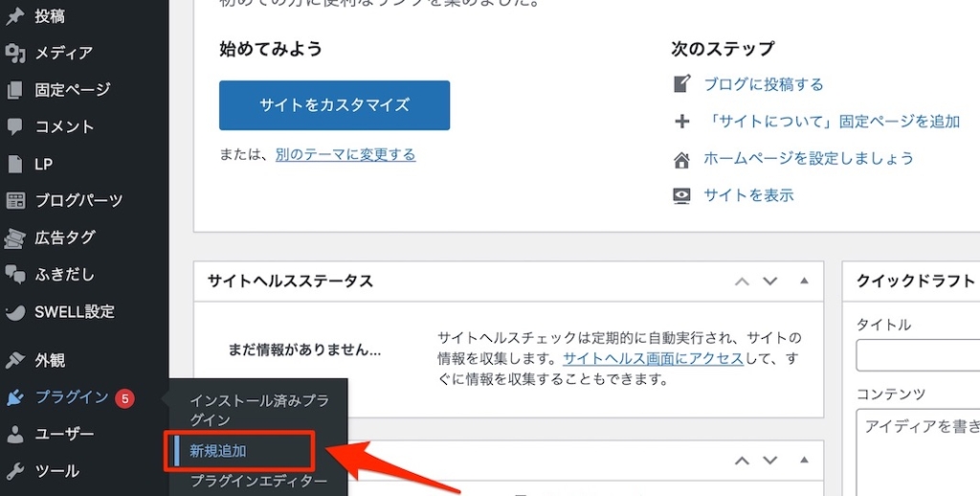This screenshot has width=980, height=496.
Task: Follow the ホームページを設定しましょう link
Action: [809, 158]
